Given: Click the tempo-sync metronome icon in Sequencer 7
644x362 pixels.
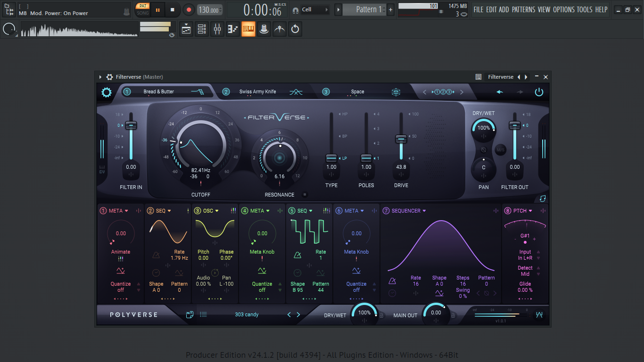Looking at the screenshot, I should pos(392,281).
